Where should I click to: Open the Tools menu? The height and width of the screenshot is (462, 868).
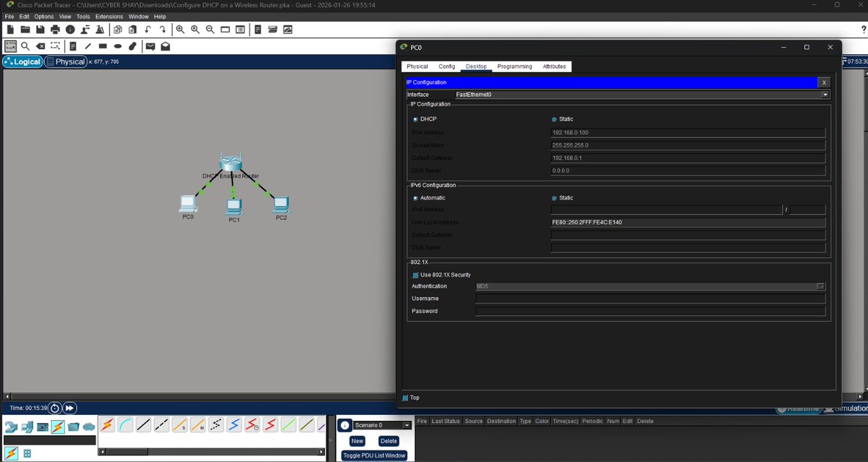(x=83, y=17)
